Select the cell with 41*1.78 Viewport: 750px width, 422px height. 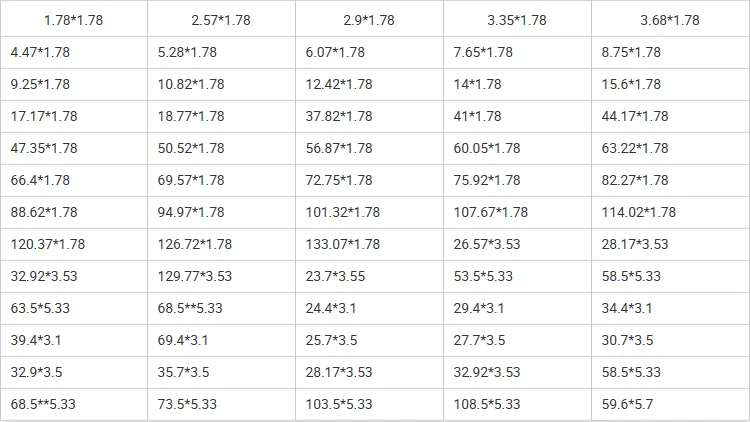point(518,116)
